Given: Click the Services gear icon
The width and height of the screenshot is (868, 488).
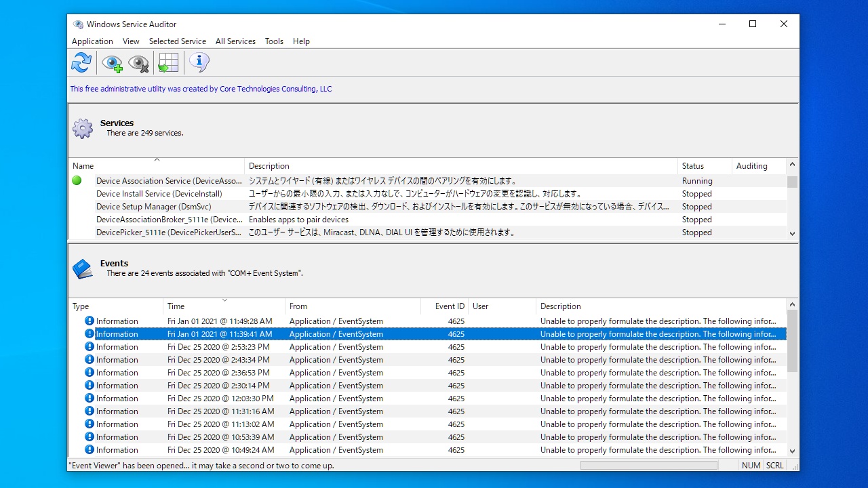Looking at the screenshot, I should click(83, 129).
